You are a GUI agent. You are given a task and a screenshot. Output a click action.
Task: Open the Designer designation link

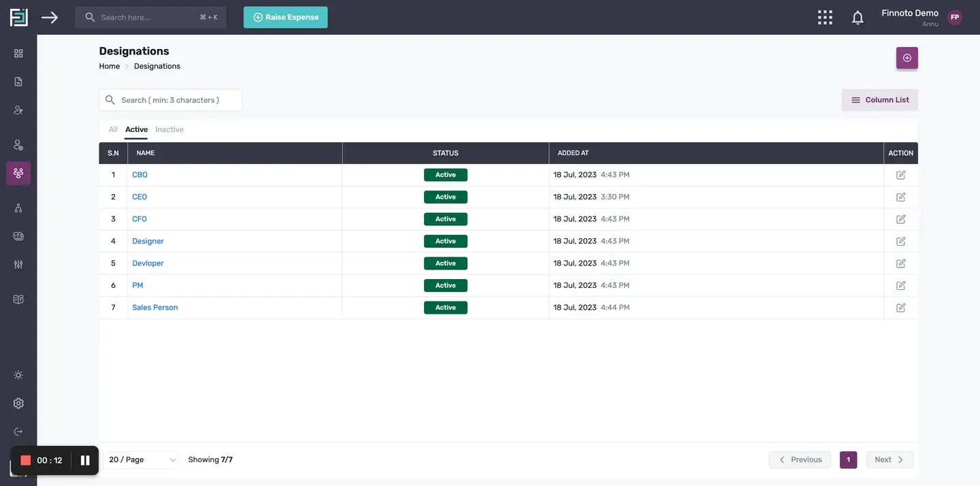click(148, 241)
